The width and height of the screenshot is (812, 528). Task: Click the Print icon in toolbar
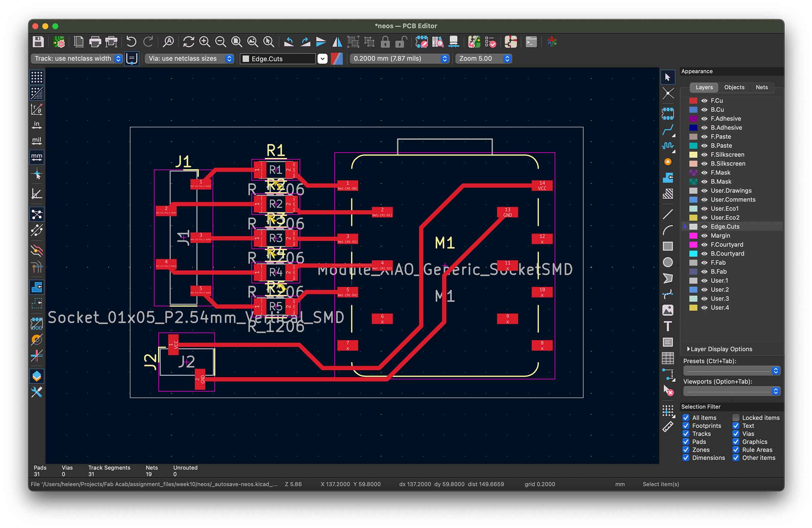[x=95, y=42]
